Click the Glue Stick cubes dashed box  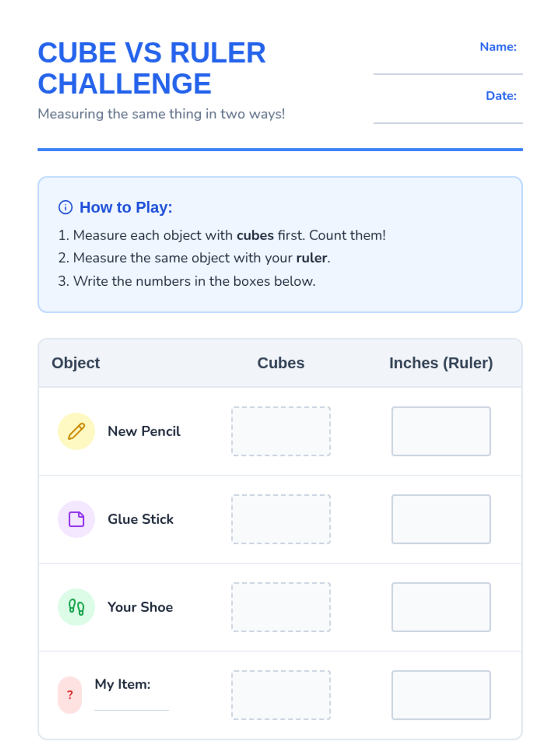280,519
